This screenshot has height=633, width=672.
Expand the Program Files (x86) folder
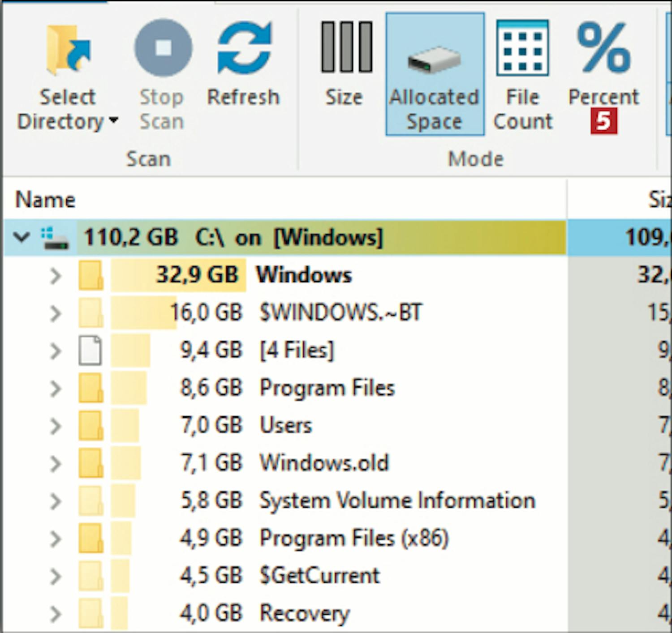pyautogui.click(x=55, y=539)
